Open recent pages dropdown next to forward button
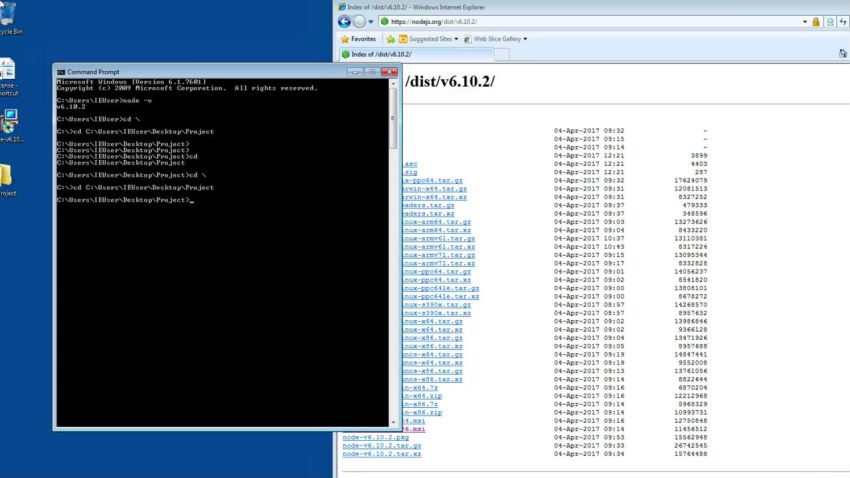Image resolution: width=850 pixels, height=478 pixels. click(x=371, y=22)
